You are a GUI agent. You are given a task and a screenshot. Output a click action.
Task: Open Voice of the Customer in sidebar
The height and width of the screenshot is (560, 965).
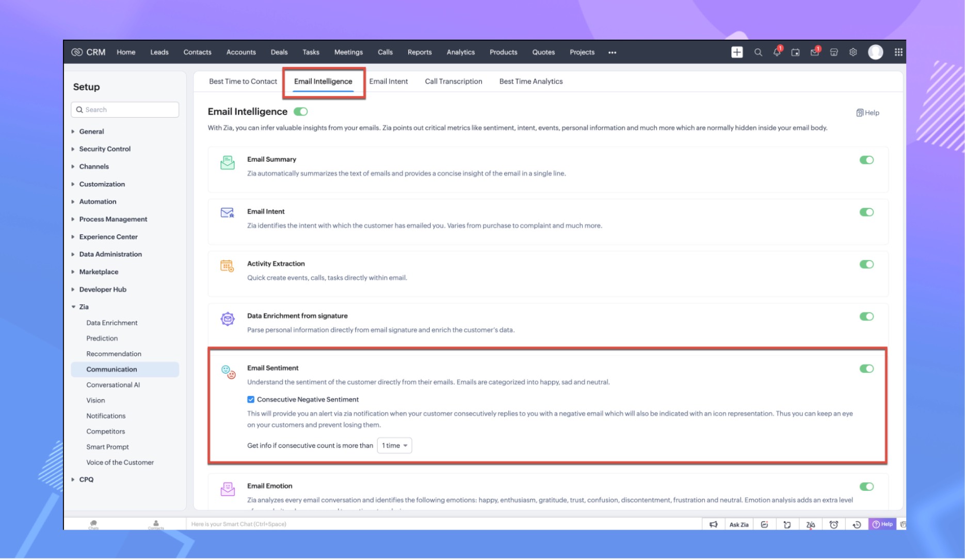(120, 462)
